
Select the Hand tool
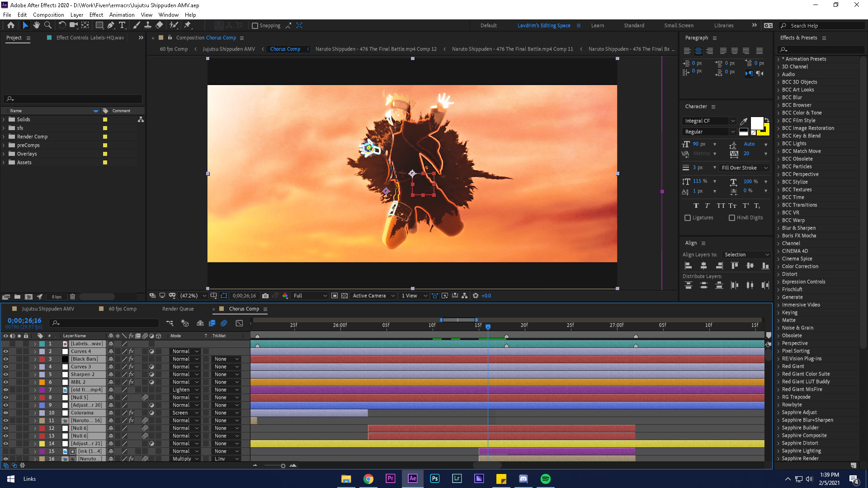pyautogui.click(x=37, y=25)
